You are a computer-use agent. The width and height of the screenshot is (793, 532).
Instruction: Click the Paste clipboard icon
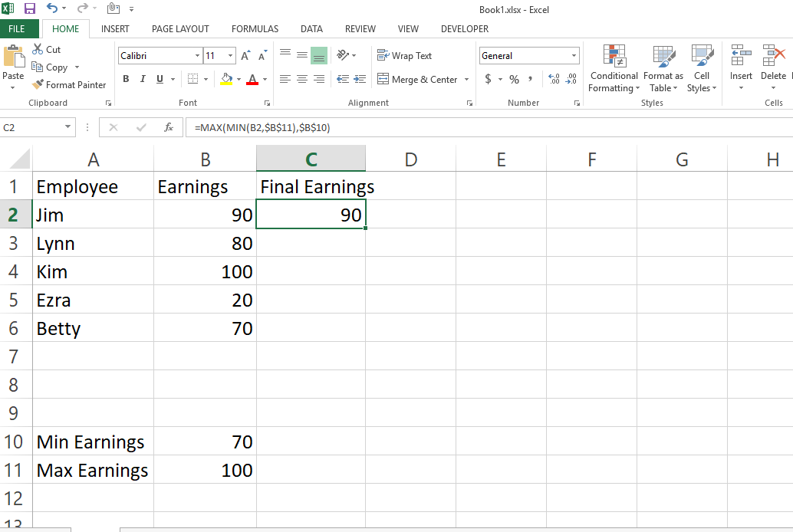click(14, 57)
